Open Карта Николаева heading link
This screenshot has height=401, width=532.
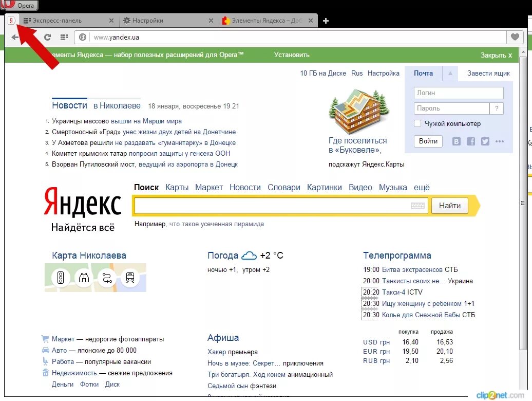click(89, 256)
